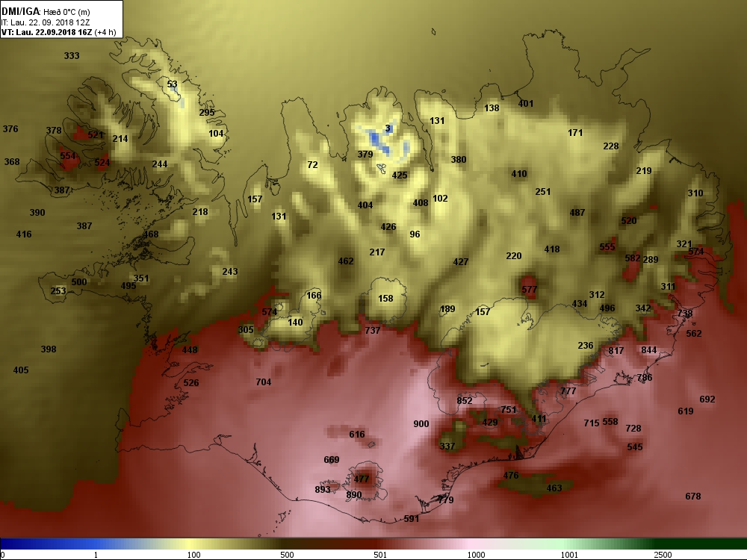
Task: Click the map value '463'
Action: pos(554,488)
